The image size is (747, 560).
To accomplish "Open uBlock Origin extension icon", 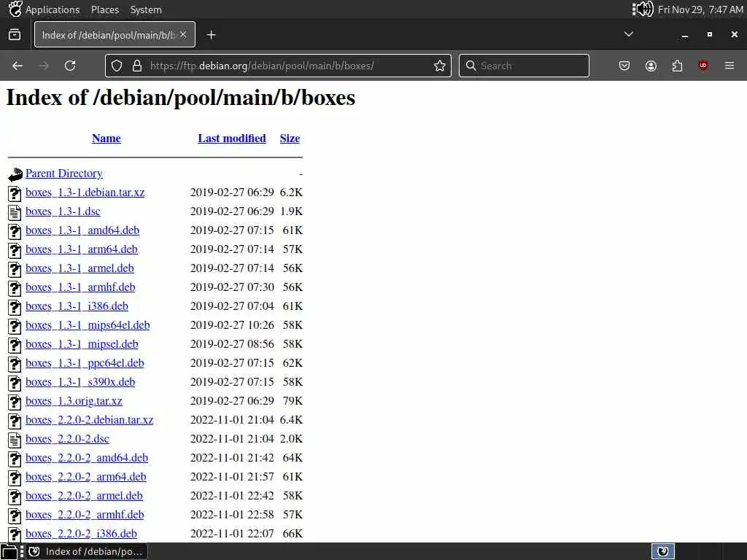I will pos(703,66).
